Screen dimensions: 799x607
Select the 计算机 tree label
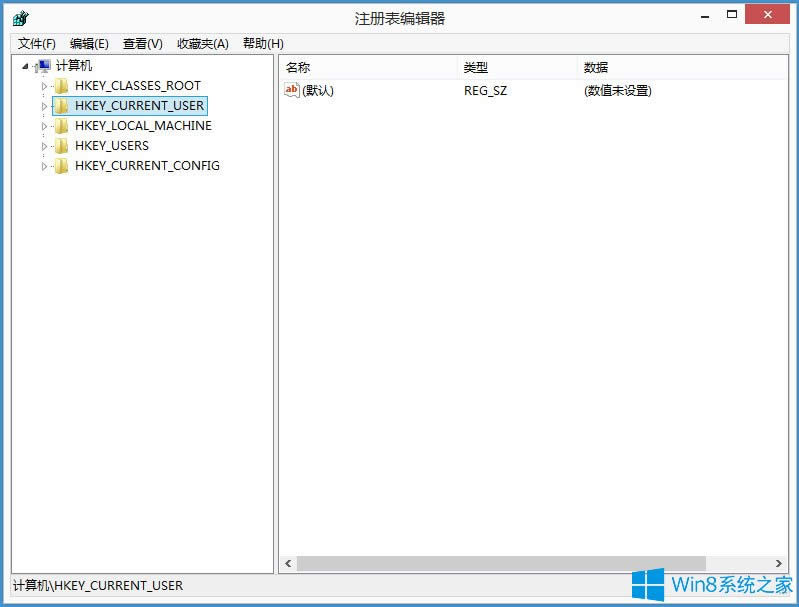(x=74, y=66)
